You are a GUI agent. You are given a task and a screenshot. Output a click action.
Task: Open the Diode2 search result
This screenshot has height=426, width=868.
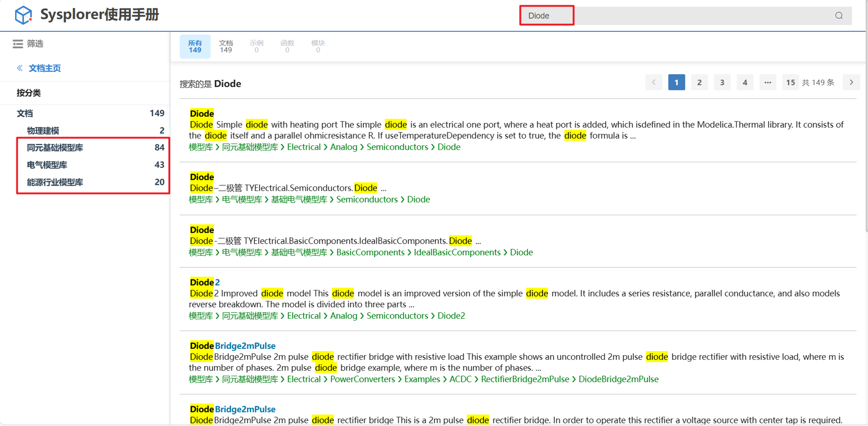(205, 282)
